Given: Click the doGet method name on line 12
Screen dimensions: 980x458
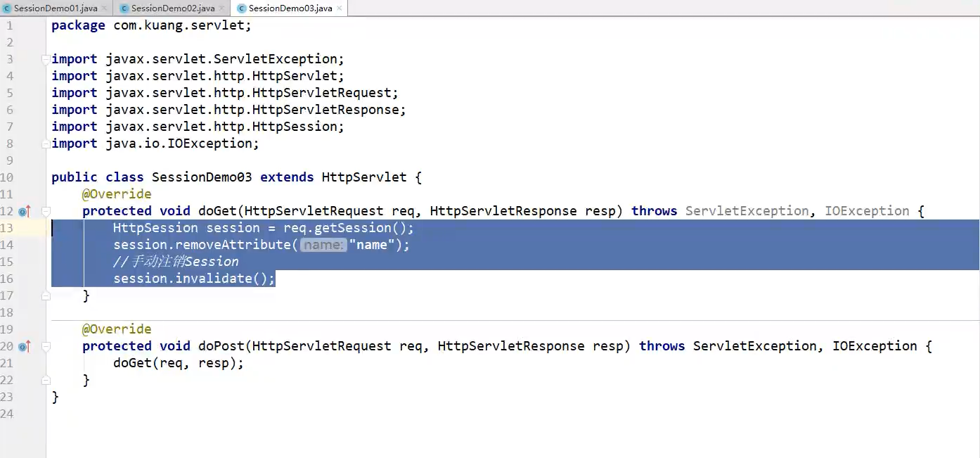Looking at the screenshot, I should (x=217, y=211).
